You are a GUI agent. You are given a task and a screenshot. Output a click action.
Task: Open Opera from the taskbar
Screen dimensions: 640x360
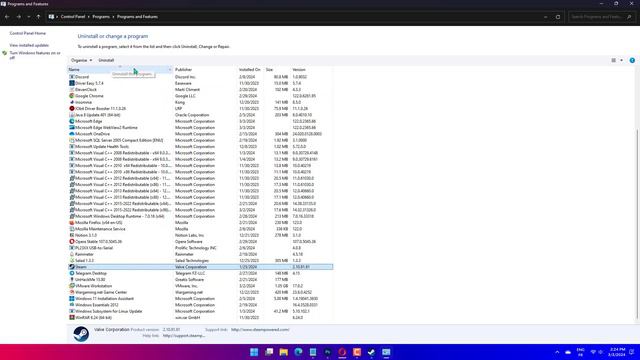[x=342, y=352]
